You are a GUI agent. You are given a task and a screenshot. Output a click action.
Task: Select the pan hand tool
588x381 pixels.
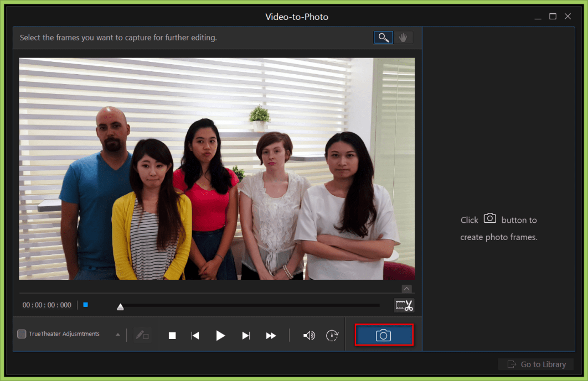[403, 38]
